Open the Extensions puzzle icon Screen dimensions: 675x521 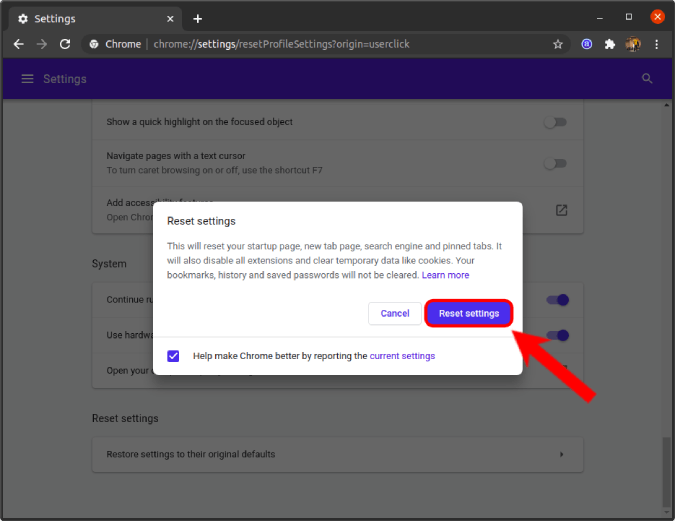click(x=610, y=44)
